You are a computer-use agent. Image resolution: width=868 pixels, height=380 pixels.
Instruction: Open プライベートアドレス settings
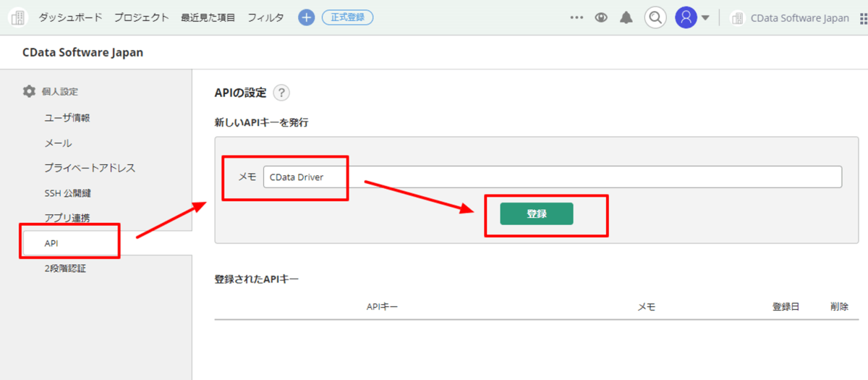coord(90,168)
